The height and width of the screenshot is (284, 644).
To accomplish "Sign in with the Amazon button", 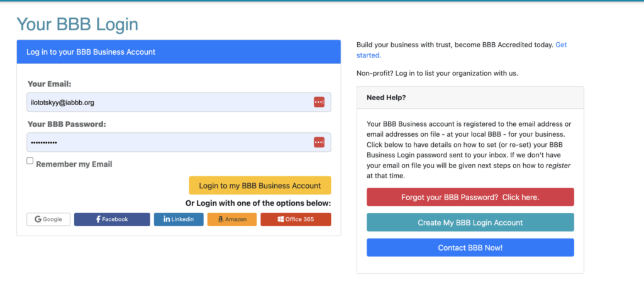I will (232, 220).
